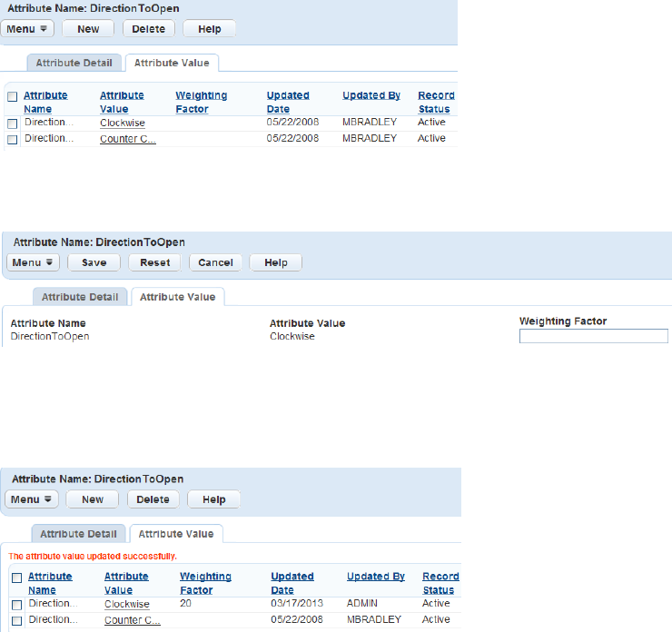Sort bottom list by Updated By header

pyautogui.click(x=375, y=577)
